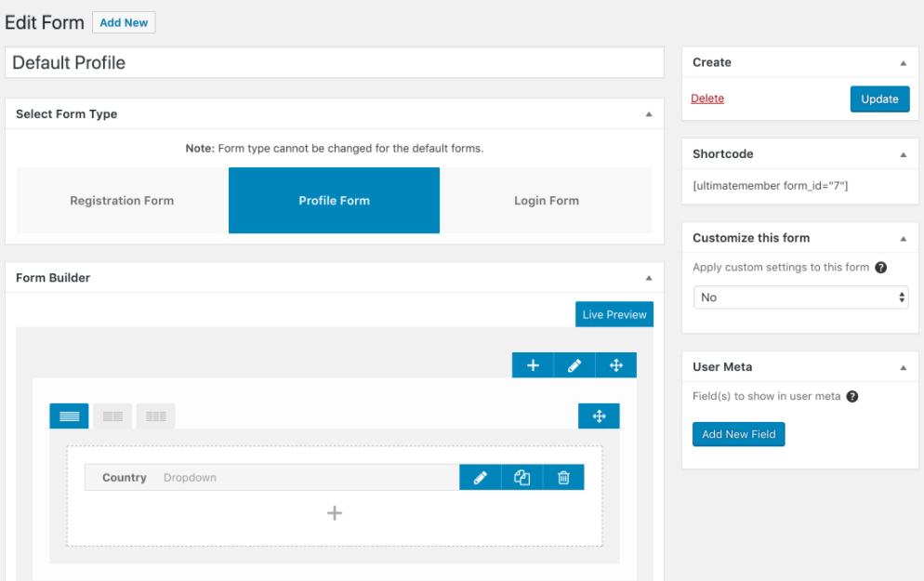Open help tooltip for custom settings
Image resolution: width=924 pixels, height=581 pixels.
click(x=881, y=268)
